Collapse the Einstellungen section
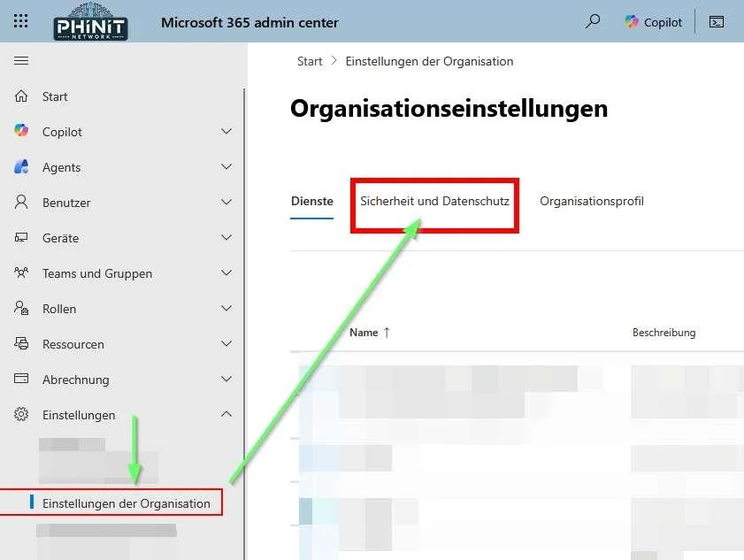This screenshot has height=560, width=744. click(226, 414)
